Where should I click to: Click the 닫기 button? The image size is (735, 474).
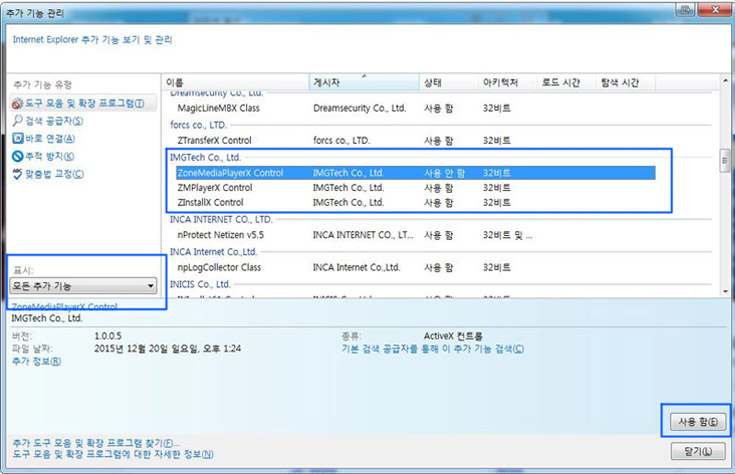click(695, 452)
